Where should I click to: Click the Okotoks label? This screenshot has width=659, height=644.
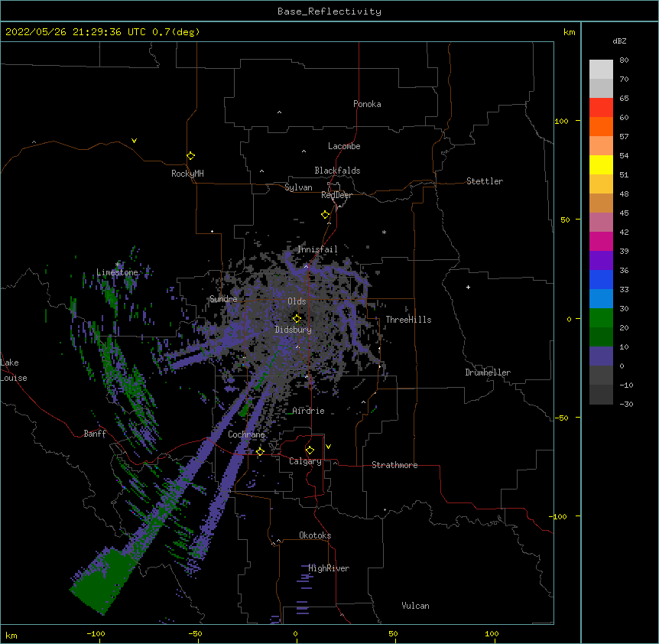[x=315, y=535]
